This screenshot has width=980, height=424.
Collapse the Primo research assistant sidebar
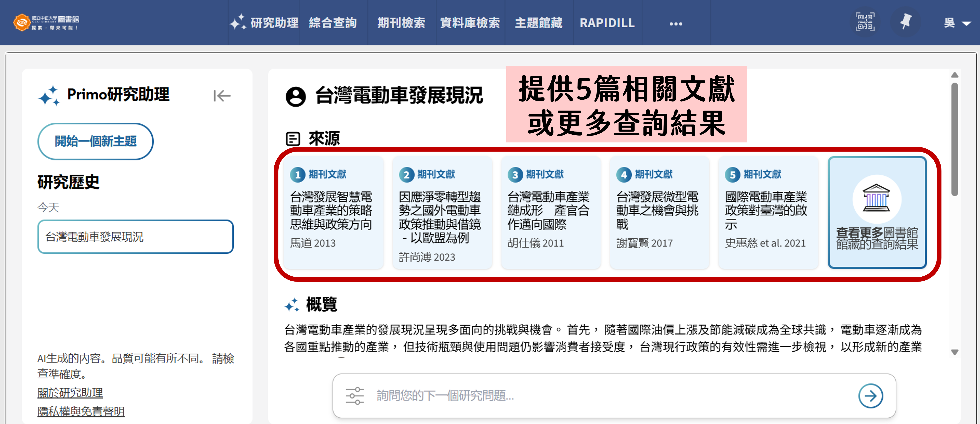pos(222,96)
